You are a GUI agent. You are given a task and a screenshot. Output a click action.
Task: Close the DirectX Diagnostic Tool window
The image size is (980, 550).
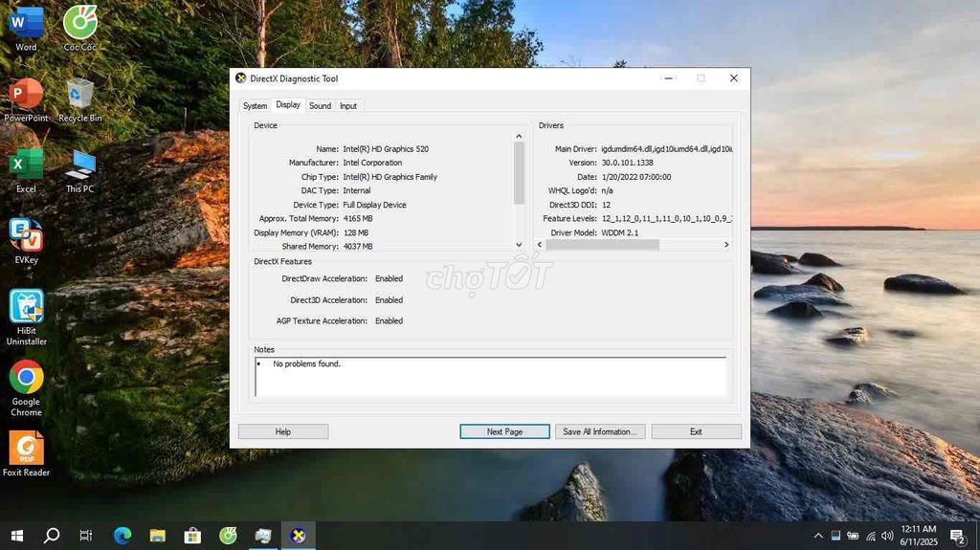tap(734, 78)
